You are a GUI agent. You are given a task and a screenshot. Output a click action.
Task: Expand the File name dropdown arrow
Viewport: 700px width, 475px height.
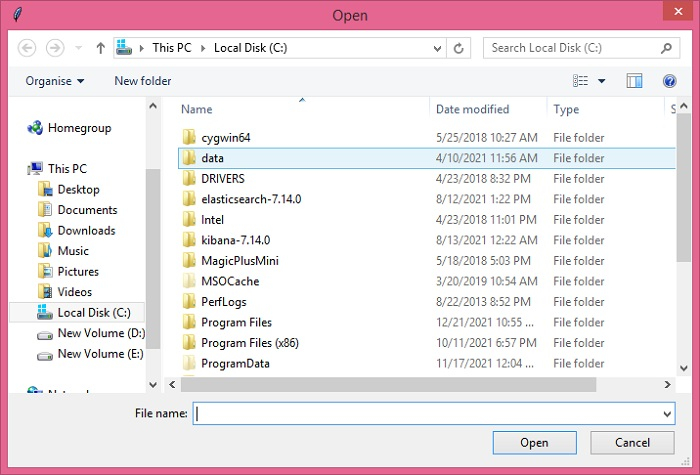(667, 414)
